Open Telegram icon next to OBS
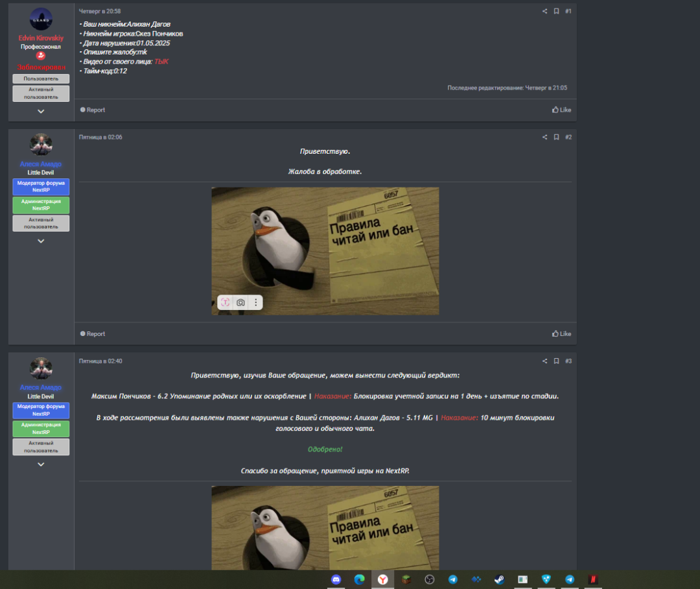The height and width of the screenshot is (589, 700). 452,580
